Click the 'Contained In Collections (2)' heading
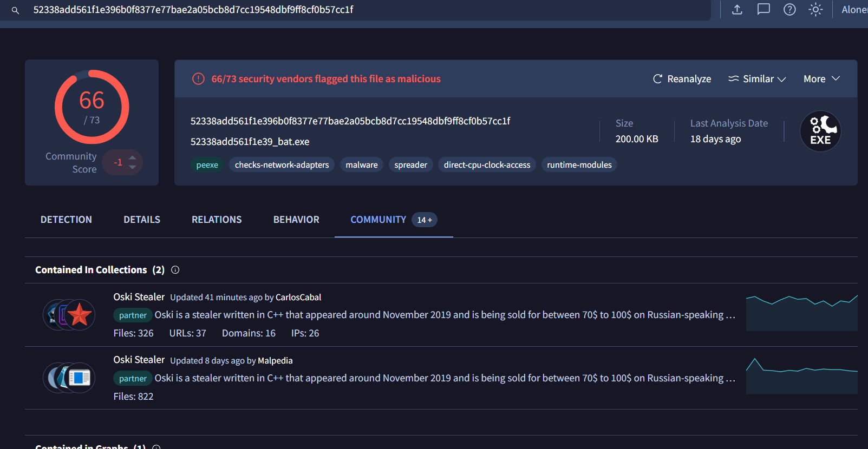Image resolution: width=868 pixels, height=449 pixels. click(100, 270)
